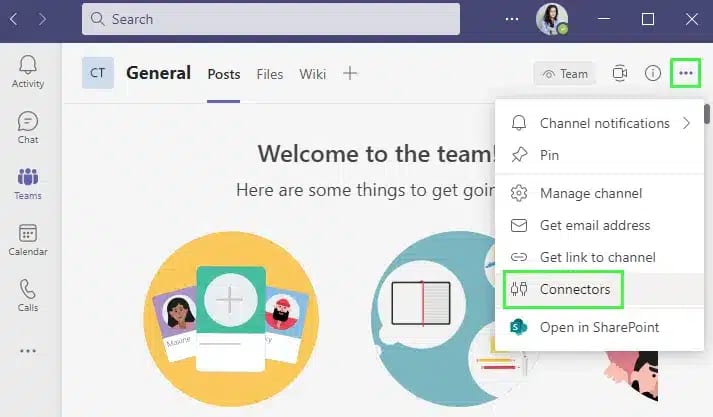The image size is (713, 417).
Task: Switch to the Posts tab
Action: [224, 74]
